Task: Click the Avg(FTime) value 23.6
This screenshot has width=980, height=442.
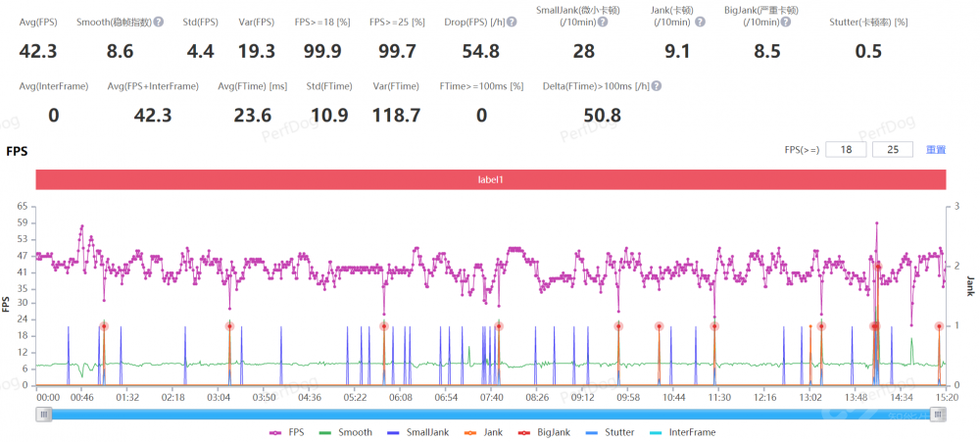Action: (253, 115)
